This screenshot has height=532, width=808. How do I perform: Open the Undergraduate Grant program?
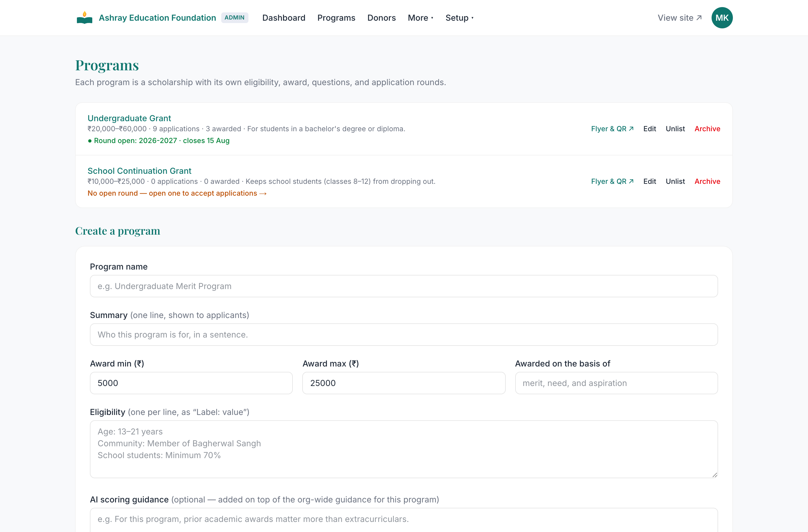coord(129,118)
